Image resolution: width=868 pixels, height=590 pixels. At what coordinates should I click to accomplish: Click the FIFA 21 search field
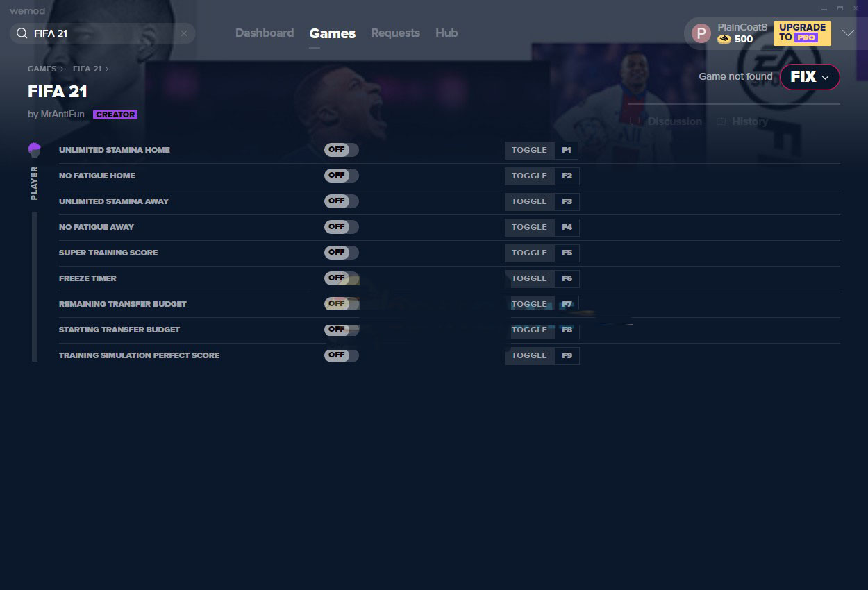click(103, 33)
